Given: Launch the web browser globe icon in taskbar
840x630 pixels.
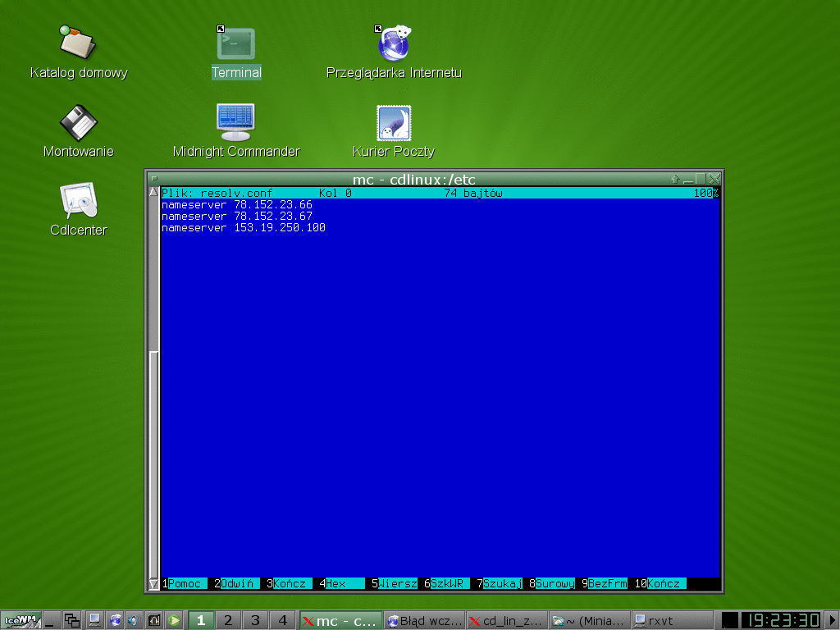Looking at the screenshot, I should [x=115, y=621].
